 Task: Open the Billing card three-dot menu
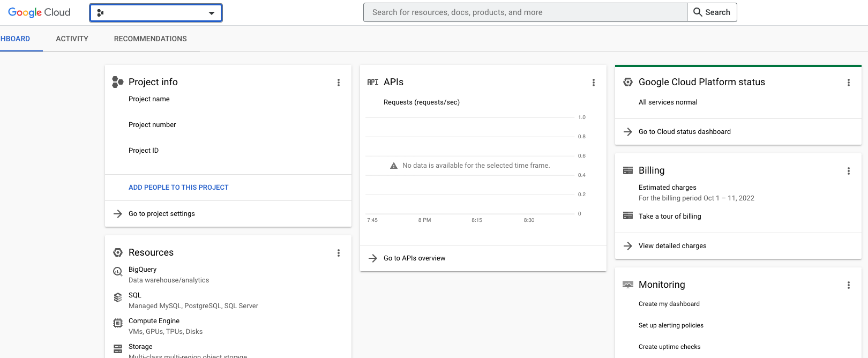(x=848, y=171)
